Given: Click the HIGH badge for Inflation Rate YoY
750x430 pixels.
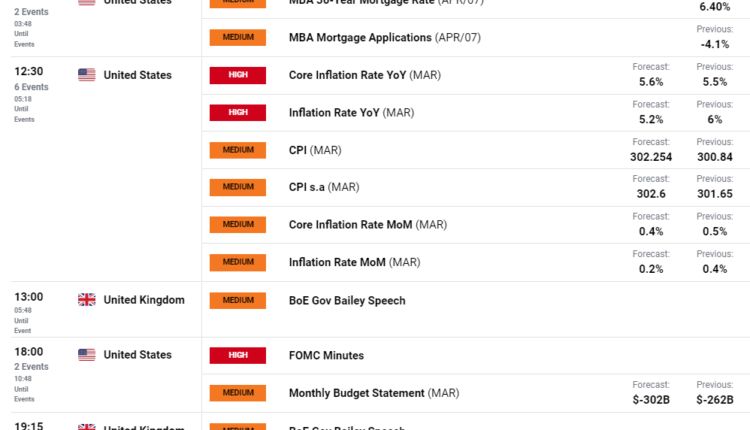Looking at the screenshot, I should click(x=237, y=112).
